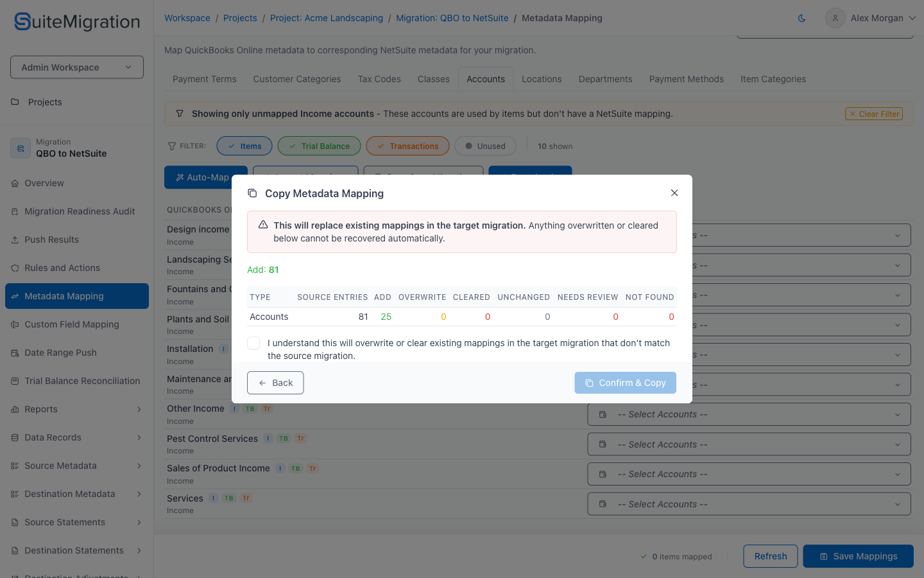This screenshot has height=578, width=924.
Task: Click the TB badge on Pest Control Services
Action: 284,439
